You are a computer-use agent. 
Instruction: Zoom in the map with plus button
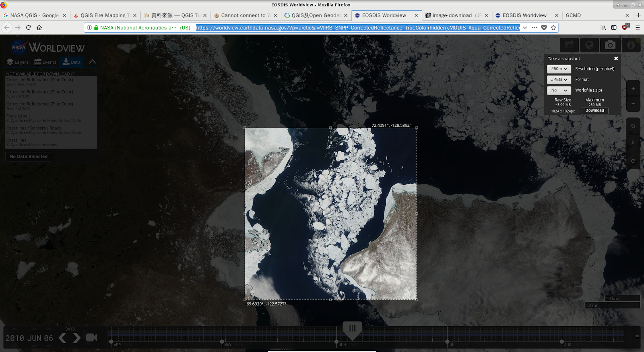click(x=633, y=89)
